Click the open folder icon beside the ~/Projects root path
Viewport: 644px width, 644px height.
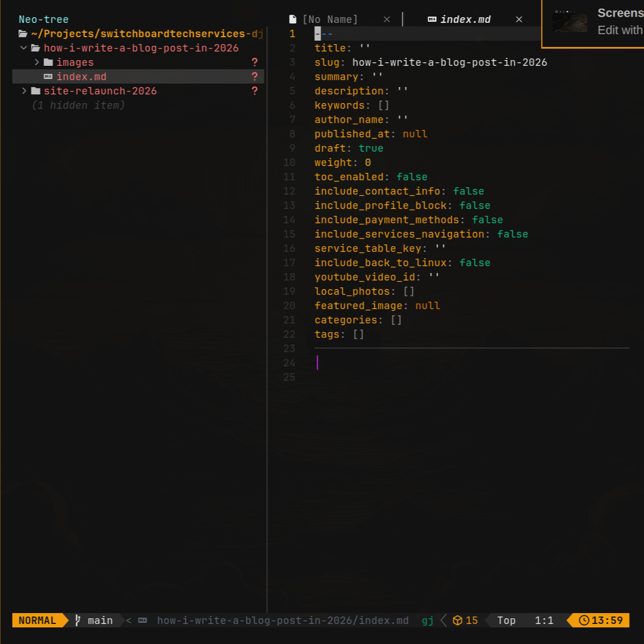pos(23,34)
